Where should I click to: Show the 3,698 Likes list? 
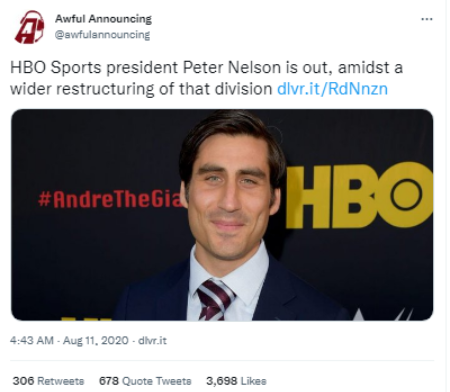coord(236,381)
